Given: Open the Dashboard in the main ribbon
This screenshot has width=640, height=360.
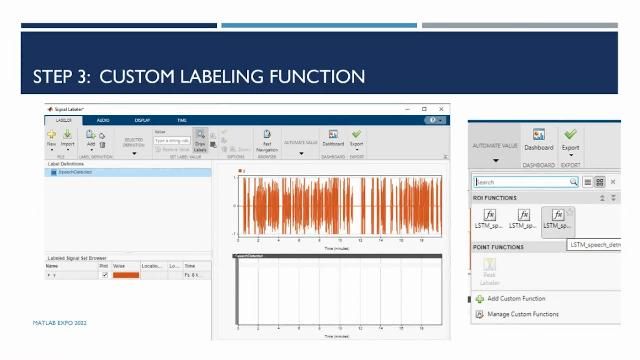Looking at the screenshot, I should click(333, 134).
